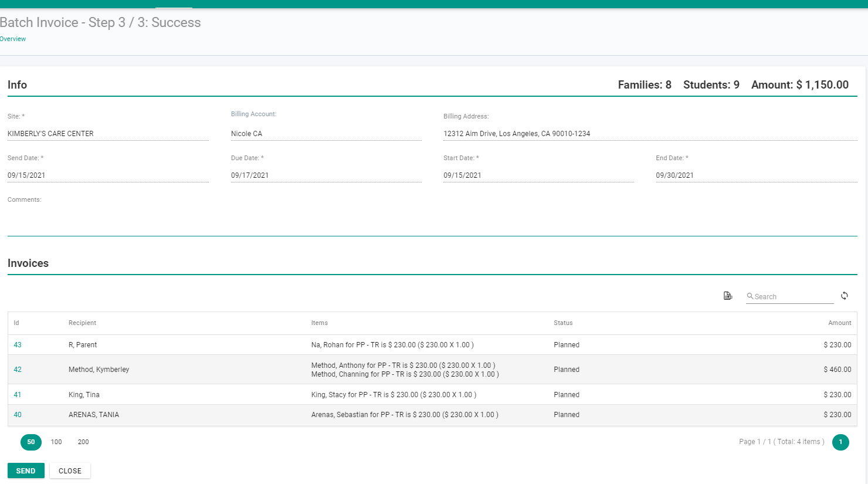The width and height of the screenshot is (868, 484).
Task: Click the 'Families: 8' summary
Action: [x=645, y=85]
